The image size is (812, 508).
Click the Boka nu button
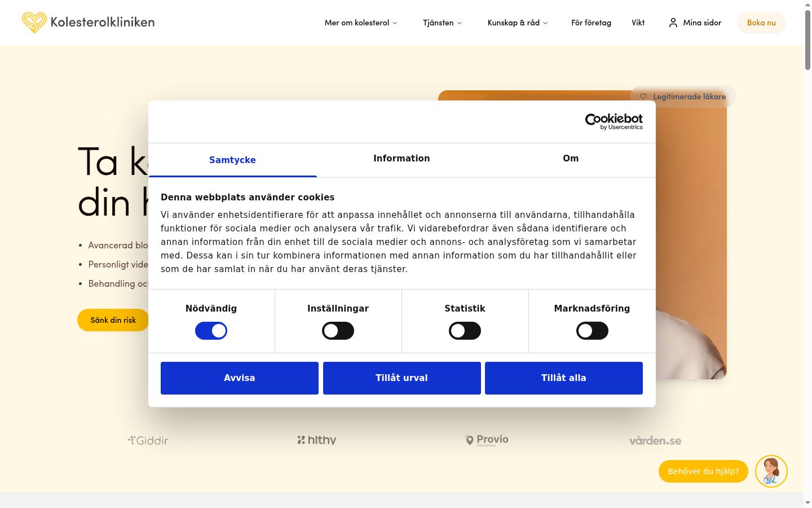tap(761, 23)
